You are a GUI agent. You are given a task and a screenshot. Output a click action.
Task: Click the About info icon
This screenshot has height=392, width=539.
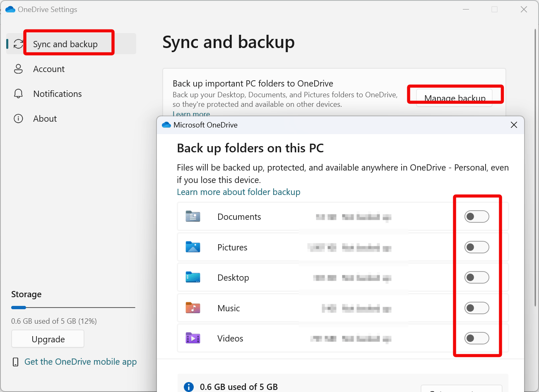(18, 119)
